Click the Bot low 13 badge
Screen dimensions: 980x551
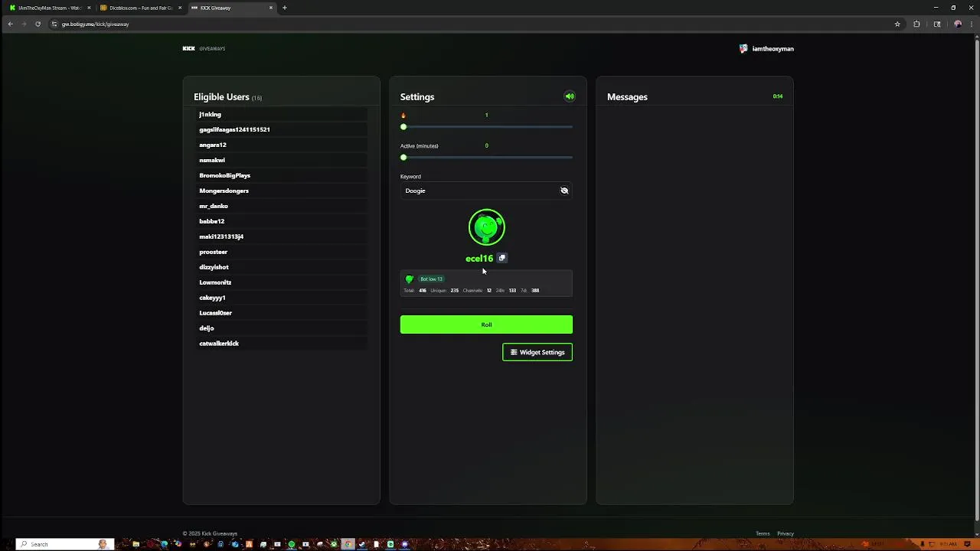[431, 279]
